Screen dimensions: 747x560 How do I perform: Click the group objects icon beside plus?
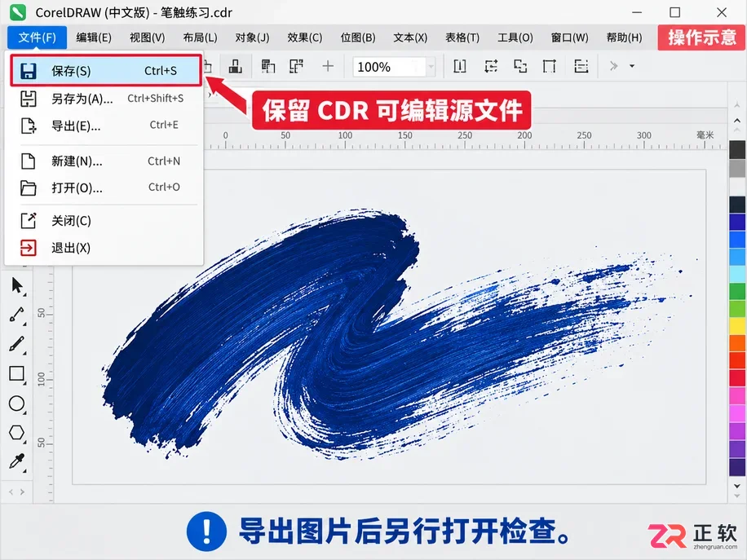coord(296,66)
